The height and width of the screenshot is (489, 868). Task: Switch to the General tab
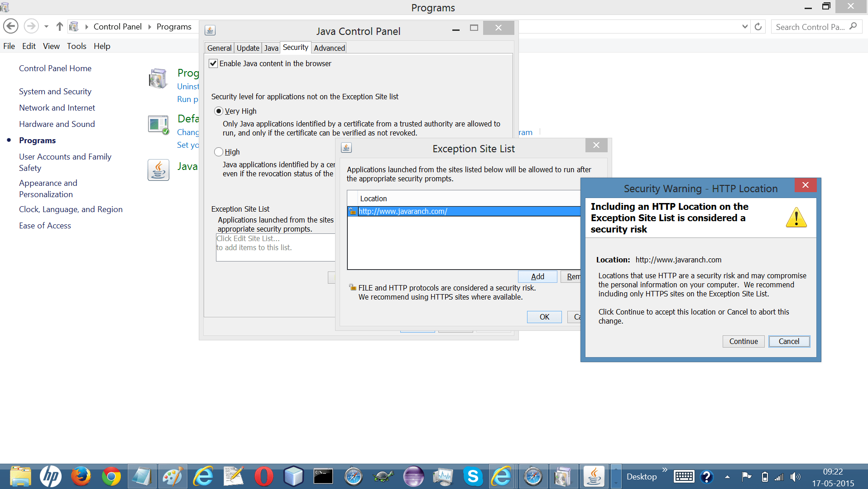[219, 48]
